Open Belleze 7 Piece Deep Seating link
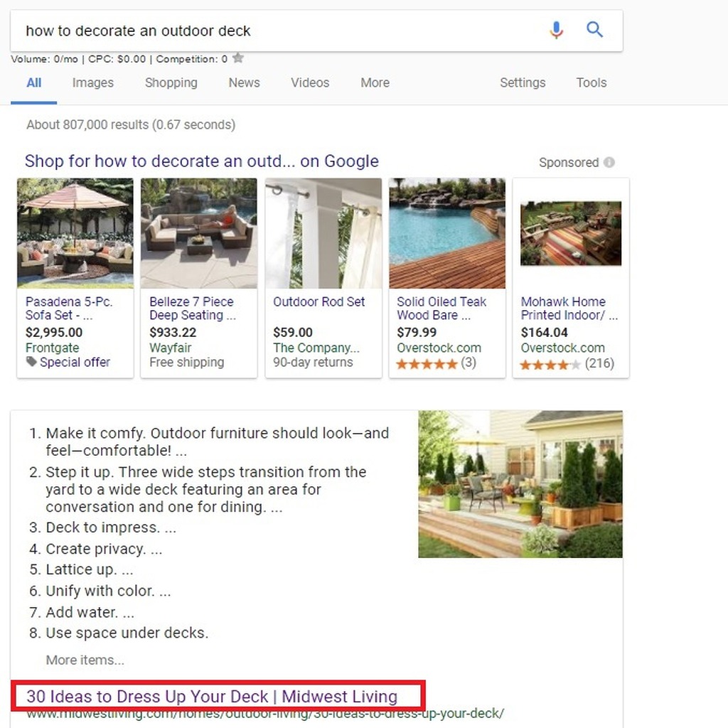The height and width of the screenshot is (728, 728). coord(193,309)
